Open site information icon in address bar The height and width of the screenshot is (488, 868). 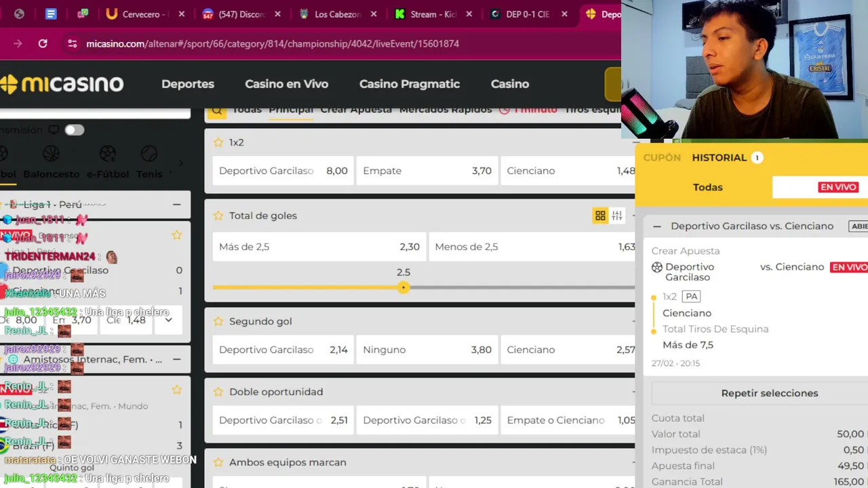[x=73, y=43]
